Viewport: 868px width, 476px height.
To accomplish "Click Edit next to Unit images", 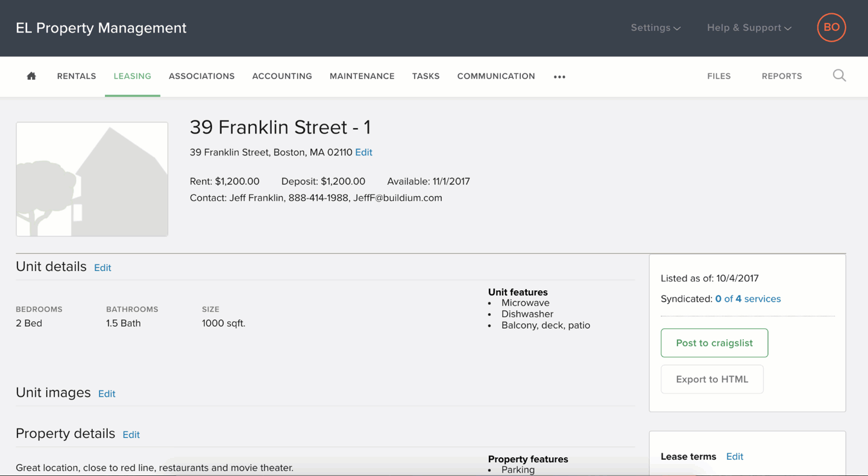I will tap(107, 393).
